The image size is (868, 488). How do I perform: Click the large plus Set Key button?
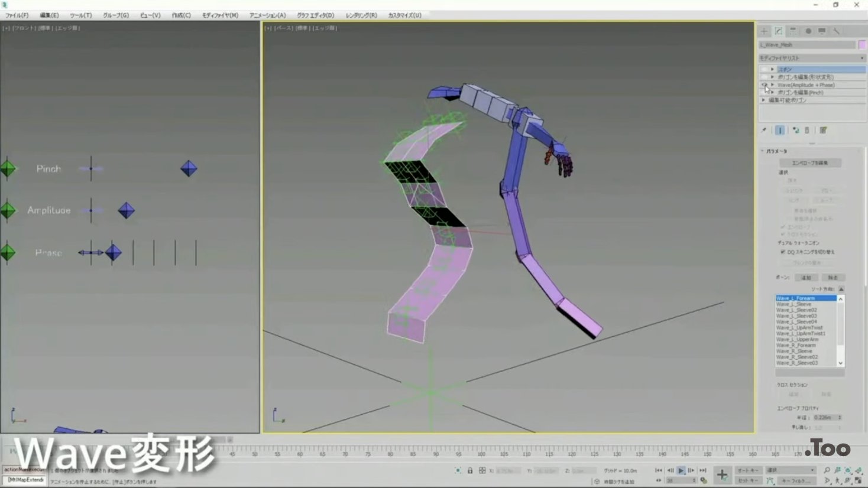(x=722, y=474)
